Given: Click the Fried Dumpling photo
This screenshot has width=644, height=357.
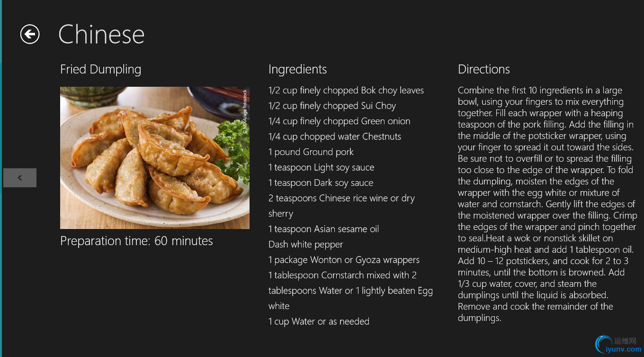Looking at the screenshot, I should click(154, 158).
